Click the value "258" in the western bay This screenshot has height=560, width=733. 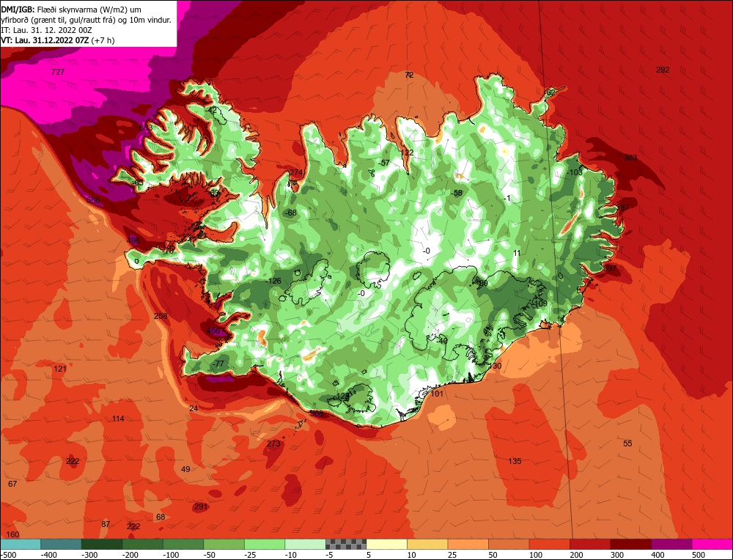coord(161,317)
